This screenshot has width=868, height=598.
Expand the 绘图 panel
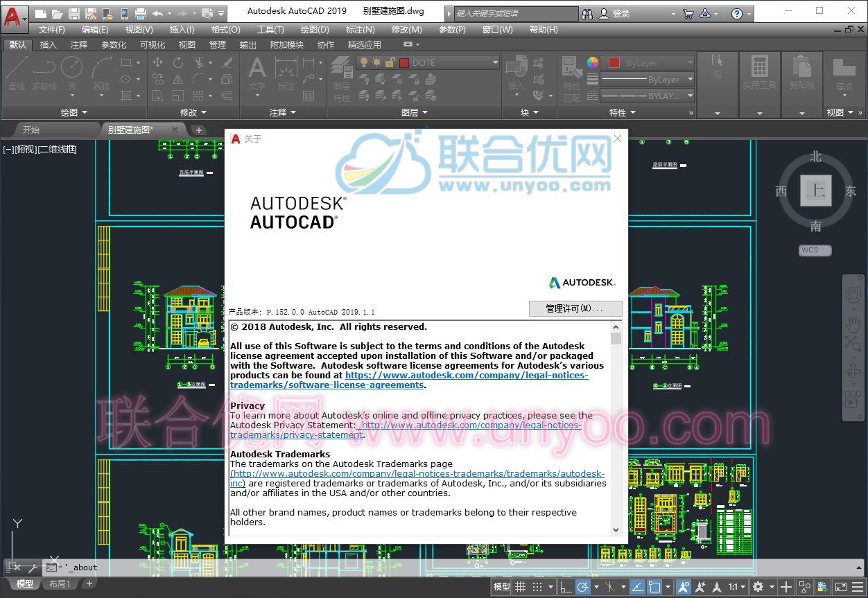tap(74, 112)
